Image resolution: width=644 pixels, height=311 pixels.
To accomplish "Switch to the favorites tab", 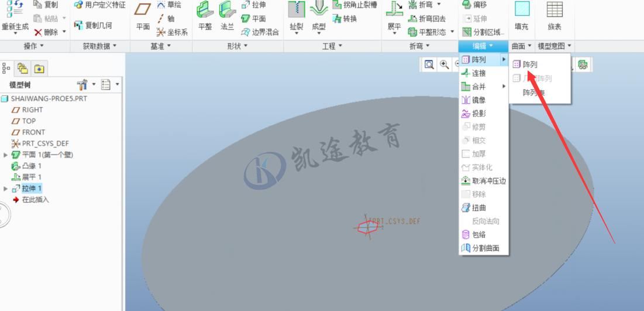I will [39, 69].
